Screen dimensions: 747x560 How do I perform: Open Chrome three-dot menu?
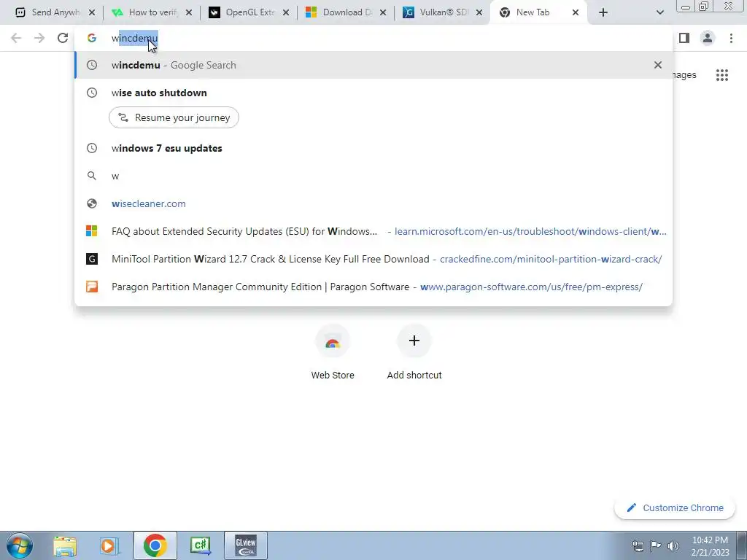click(731, 38)
